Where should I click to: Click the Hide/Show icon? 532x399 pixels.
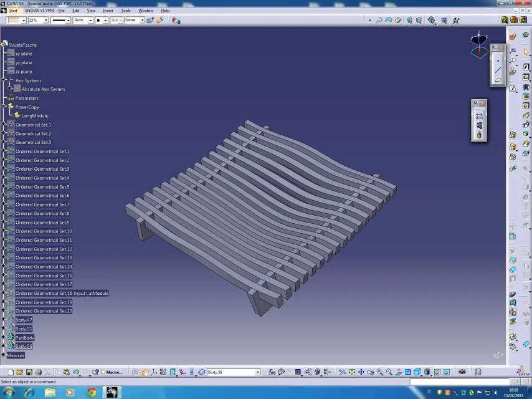tap(437, 372)
